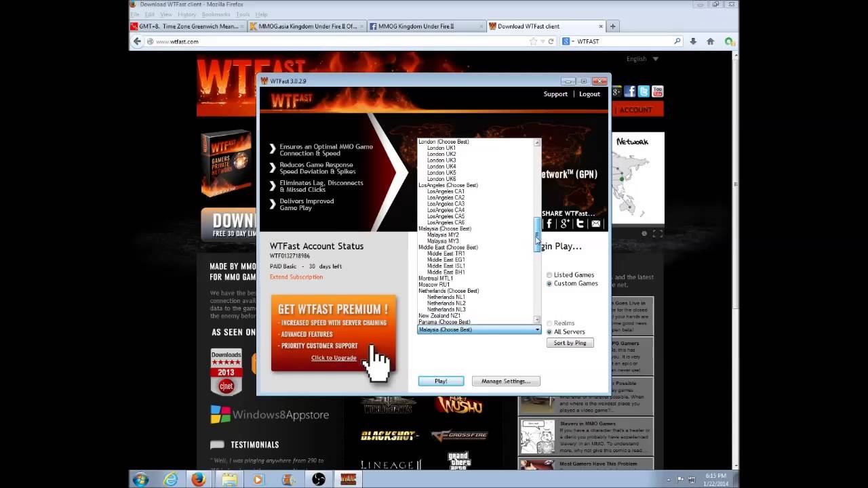868x488 pixels.
Task: Click server list scroll up arrow
Action: click(537, 142)
